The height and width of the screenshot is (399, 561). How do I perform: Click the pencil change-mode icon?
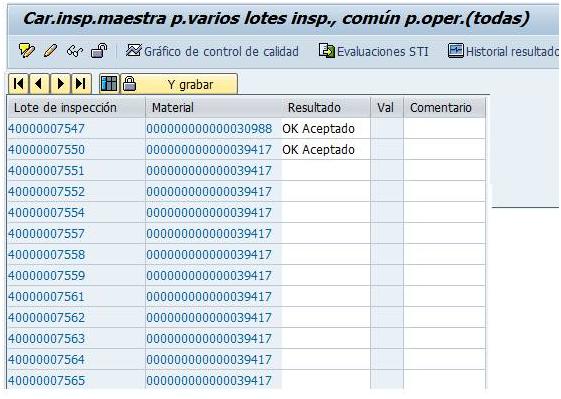click(50, 51)
